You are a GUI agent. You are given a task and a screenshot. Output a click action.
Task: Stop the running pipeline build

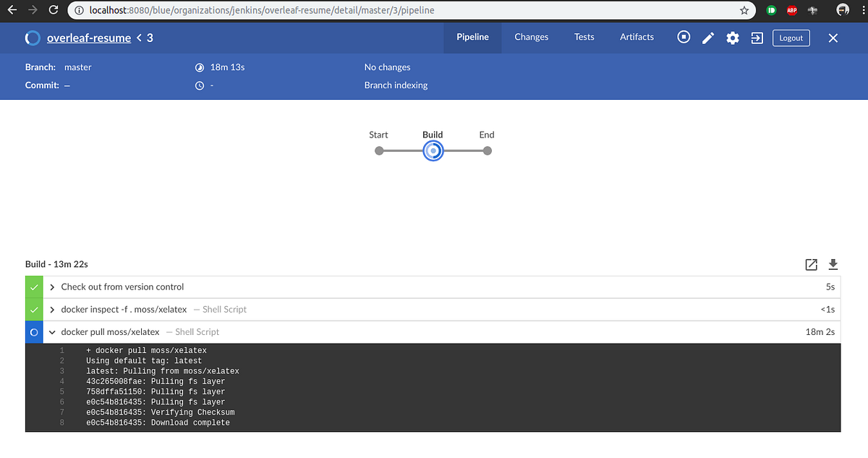684,37
